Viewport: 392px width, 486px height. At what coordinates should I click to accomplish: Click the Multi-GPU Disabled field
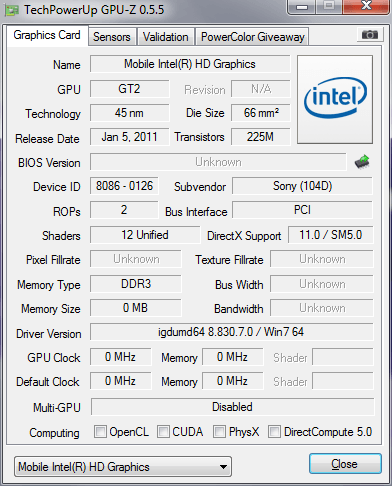(232, 407)
